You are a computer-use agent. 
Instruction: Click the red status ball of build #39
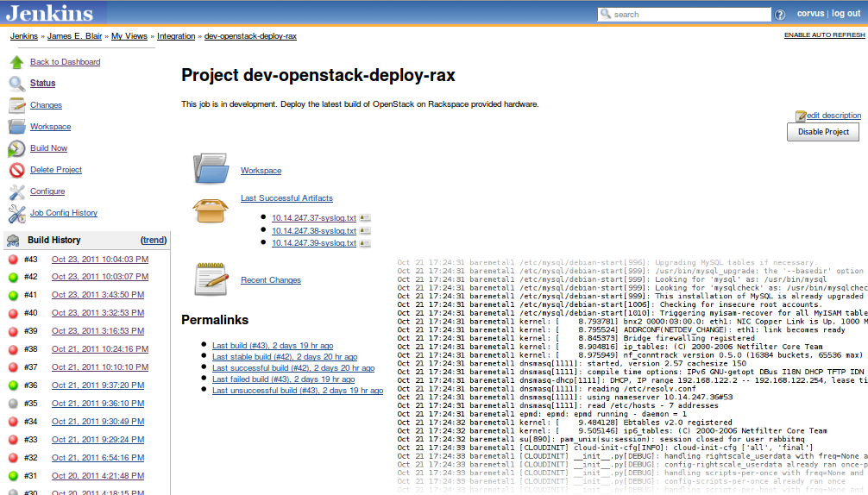point(13,331)
